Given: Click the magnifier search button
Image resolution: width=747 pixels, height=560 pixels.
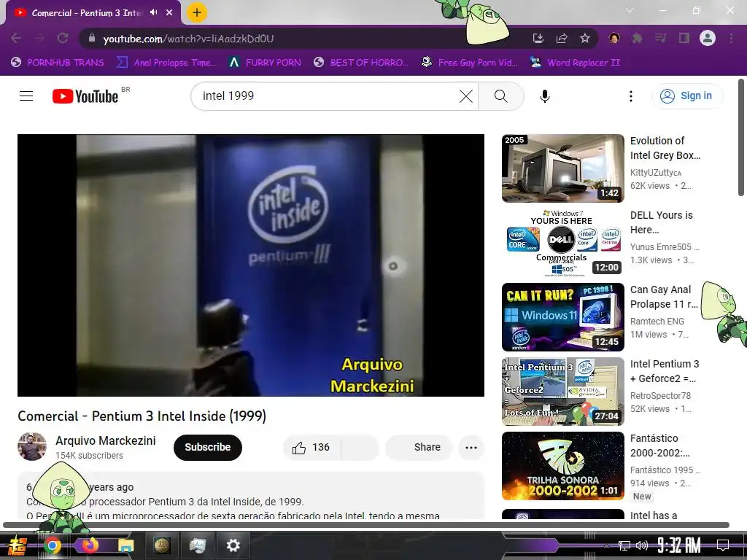Looking at the screenshot, I should point(500,96).
